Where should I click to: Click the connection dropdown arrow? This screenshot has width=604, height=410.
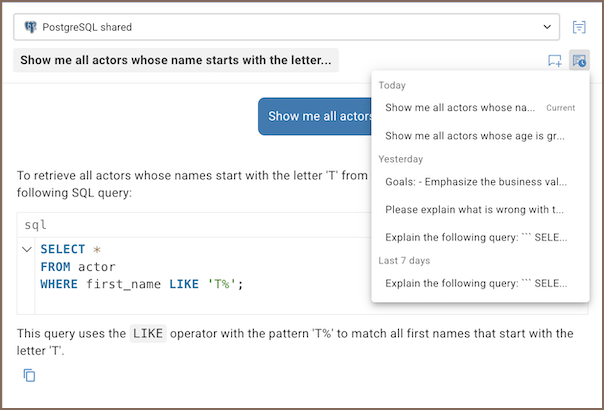click(x=546, y=27)
